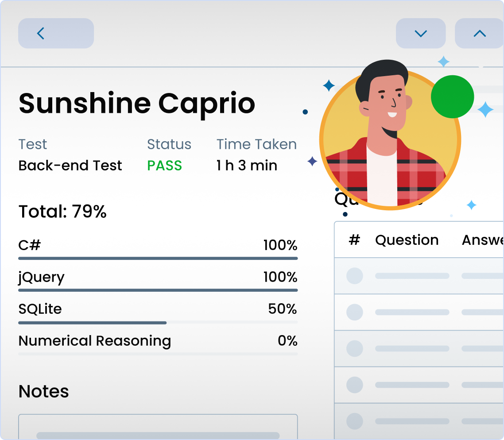504x440 pixels.
Task: Select the second question row circle
Action: click(354, 312)
